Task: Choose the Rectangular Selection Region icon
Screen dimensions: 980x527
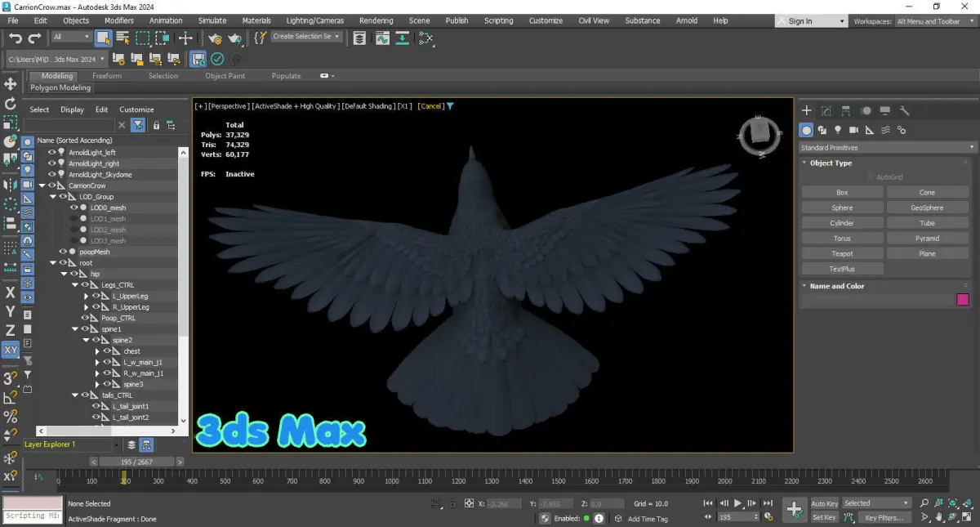Action: 143,38
